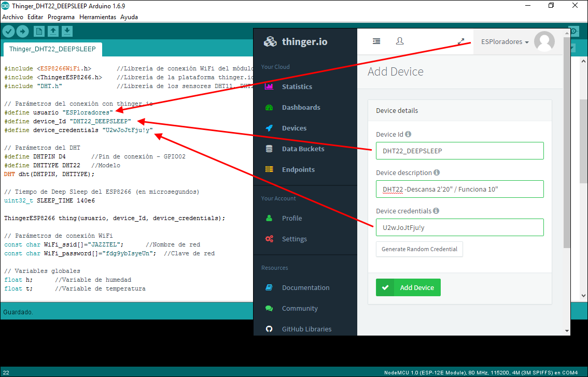Click the SLEEP_TIME 140e6 code line
This screenshot has height=377, width=588.
coord(49,200)
